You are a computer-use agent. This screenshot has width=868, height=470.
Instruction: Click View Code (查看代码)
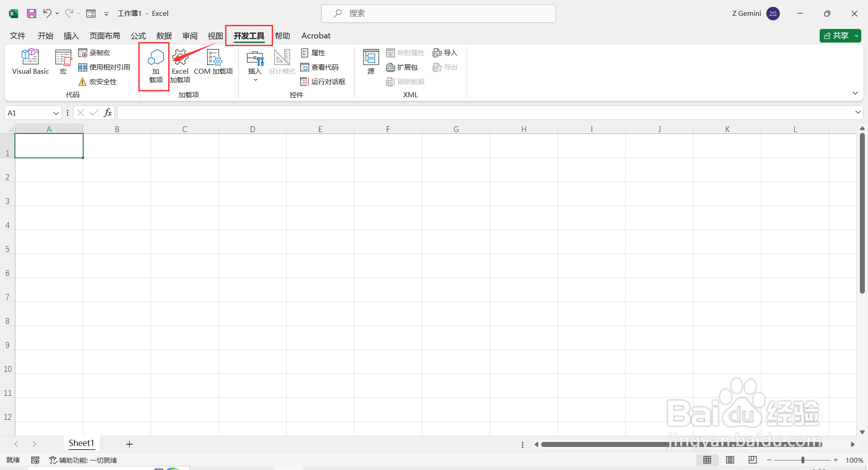coord(319,67)
